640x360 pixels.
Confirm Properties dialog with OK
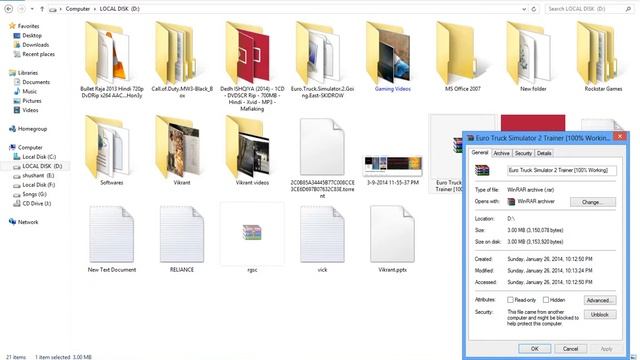(x=535, y=349)
